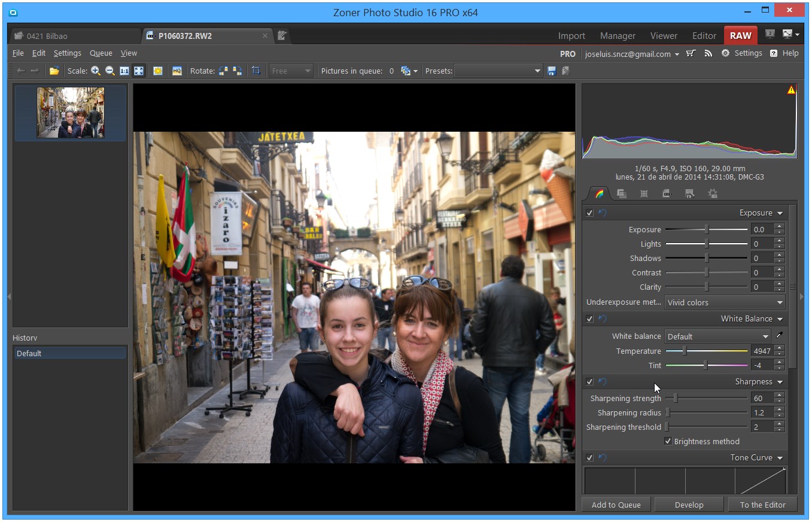Click the zoom in magnifier icon
The width and height of the screenshot is (812, 522).
[95, 71]
